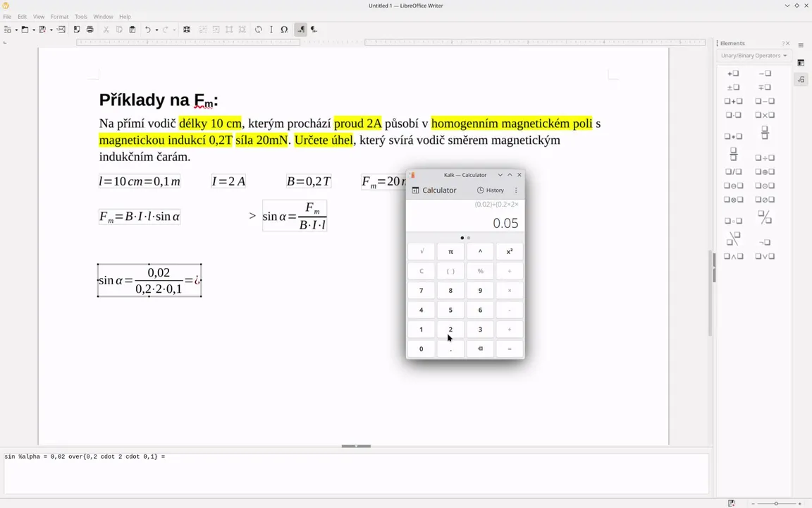The height and width of the screenshot is (508, 812).
Task: Click the document vertical scrollbar thumb
Action: pyautogui.click(x=710, y=293)
